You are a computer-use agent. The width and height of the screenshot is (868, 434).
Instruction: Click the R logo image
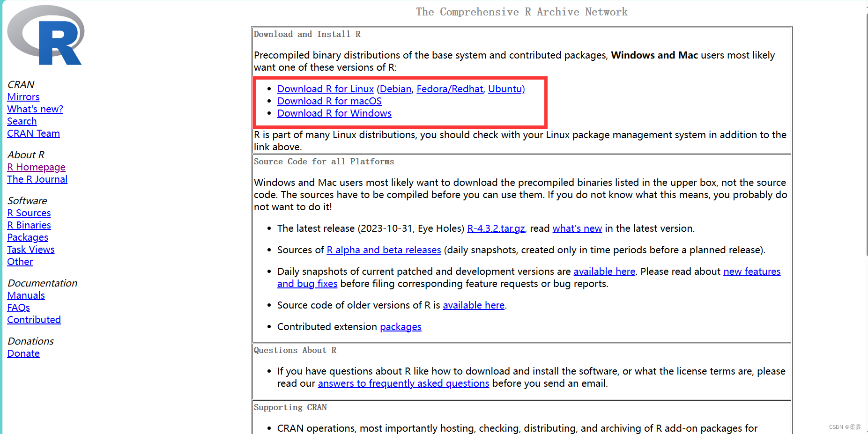[x=46, y=35]
